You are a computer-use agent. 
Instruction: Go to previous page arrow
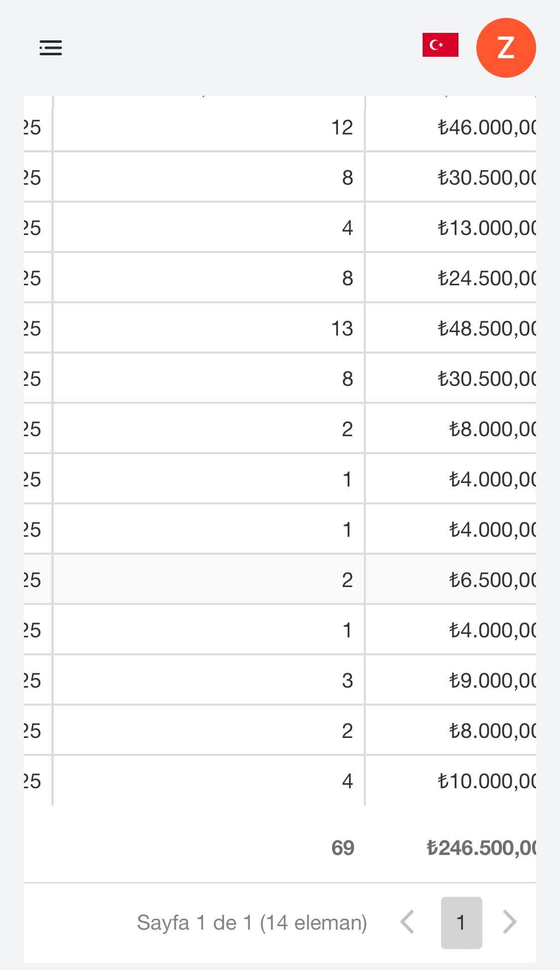408,922
